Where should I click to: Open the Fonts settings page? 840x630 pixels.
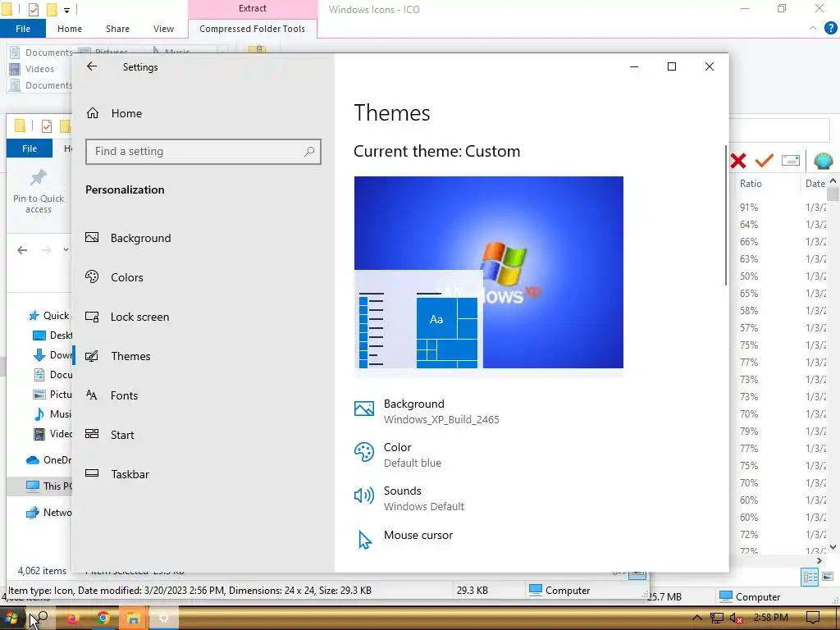(112, 395)
